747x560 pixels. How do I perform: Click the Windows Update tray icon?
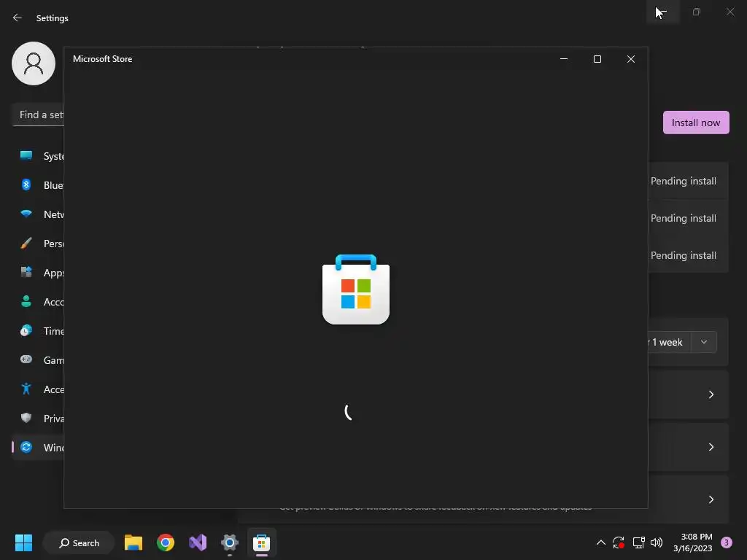tap(619, 542)
